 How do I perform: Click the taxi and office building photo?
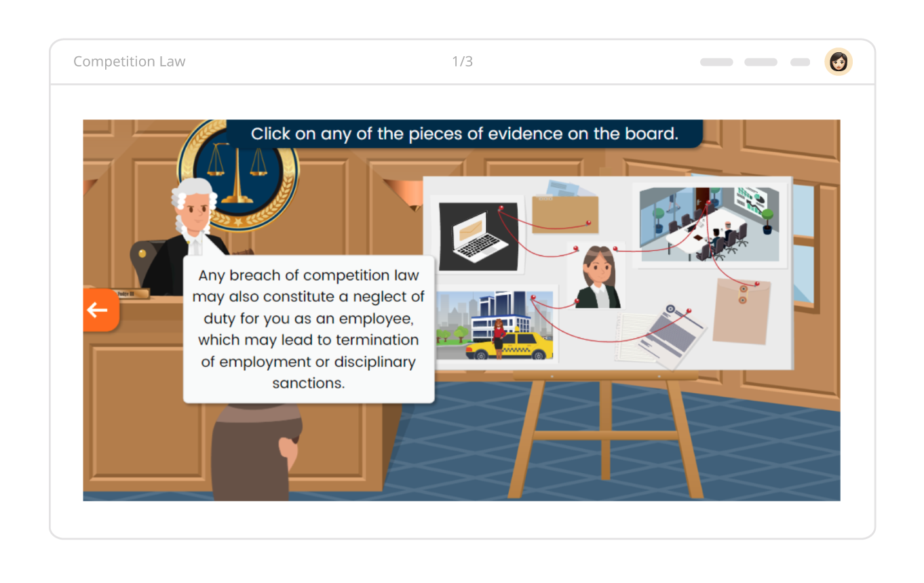495,325
